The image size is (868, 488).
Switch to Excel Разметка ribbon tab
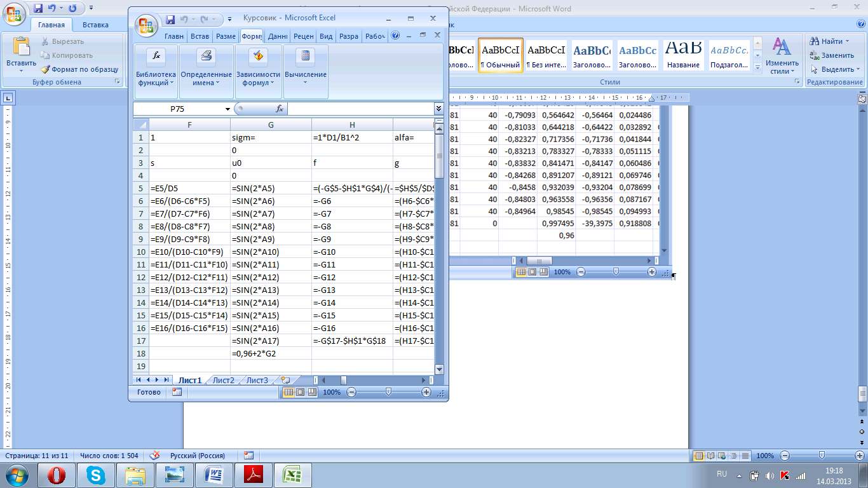(226, 36)
